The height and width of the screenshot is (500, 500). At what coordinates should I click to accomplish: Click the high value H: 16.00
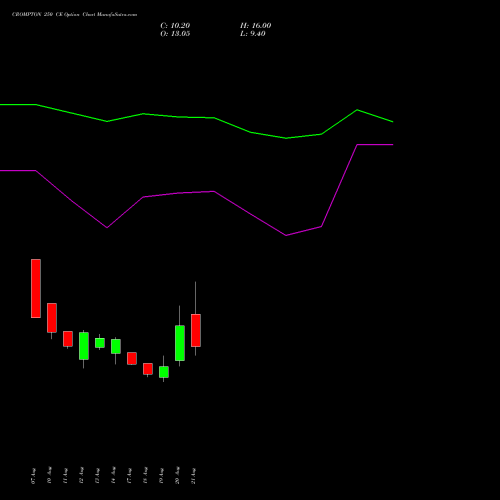(x=256, y=26)
